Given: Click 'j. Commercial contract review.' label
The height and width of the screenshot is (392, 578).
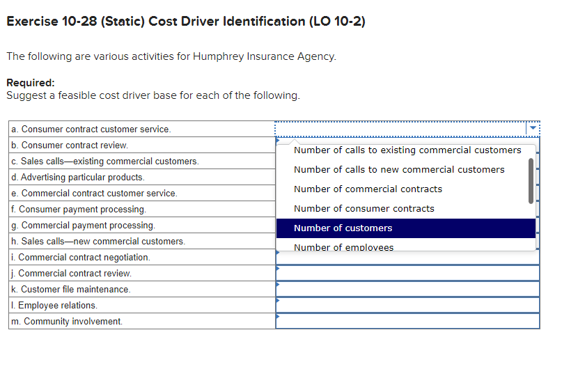Looking at the screenshot, I should point(71,274).
